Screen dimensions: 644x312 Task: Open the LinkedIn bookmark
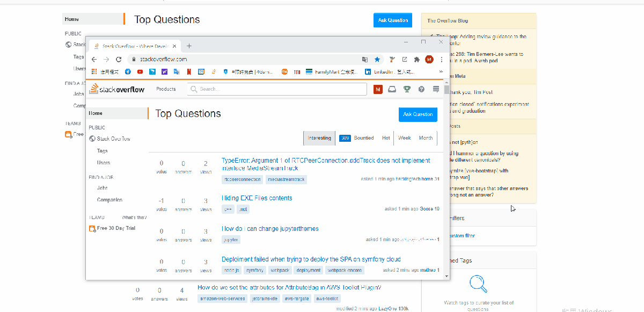pyautogui.click(x=389, y=71)
